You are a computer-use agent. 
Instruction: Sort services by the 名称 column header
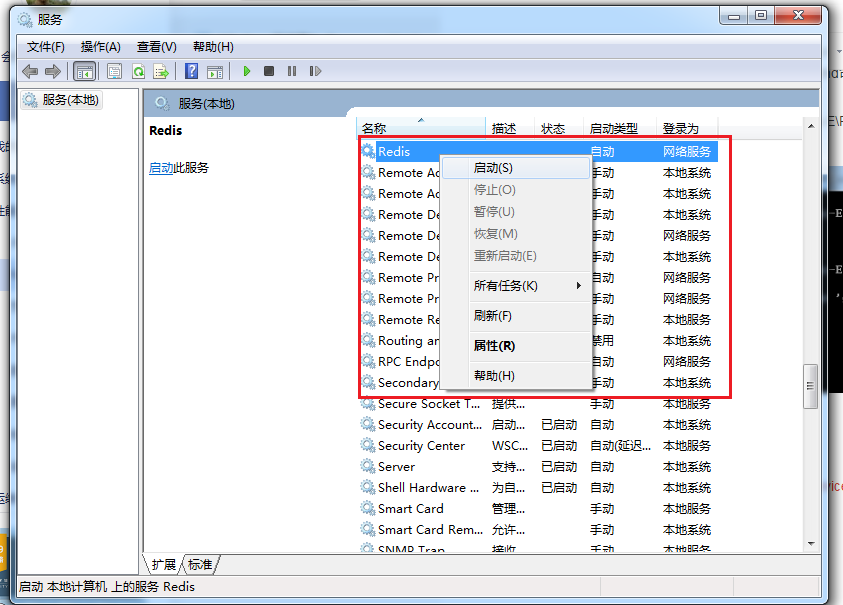coord(400,127)
